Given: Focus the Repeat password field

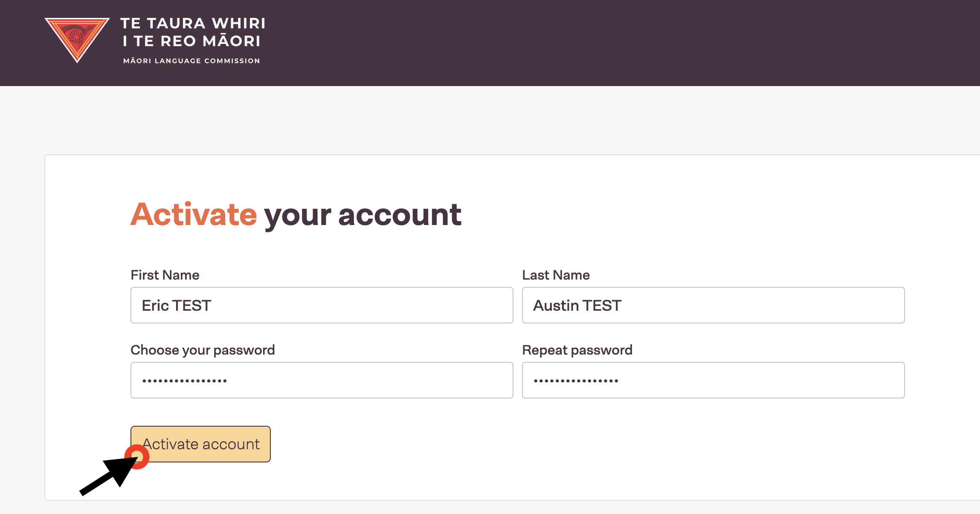Looking at the screenshot, I should [713, 380].
